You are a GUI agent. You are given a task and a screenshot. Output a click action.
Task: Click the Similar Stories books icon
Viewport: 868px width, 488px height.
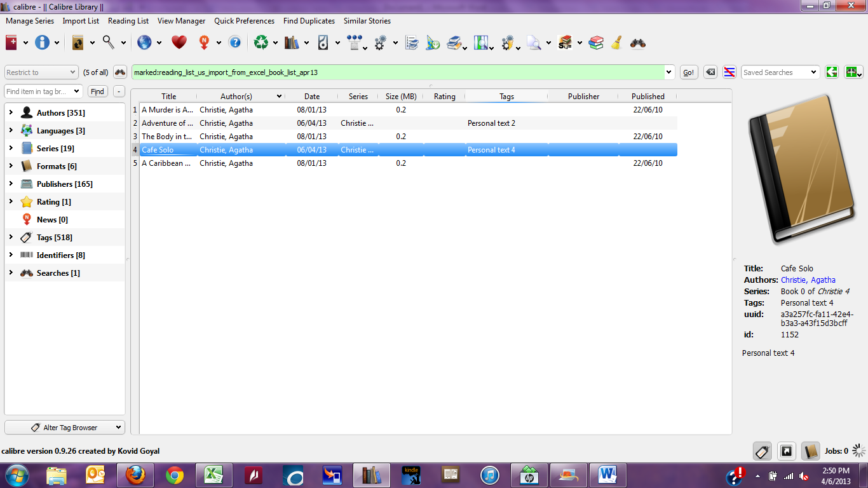tap(565, 43)
